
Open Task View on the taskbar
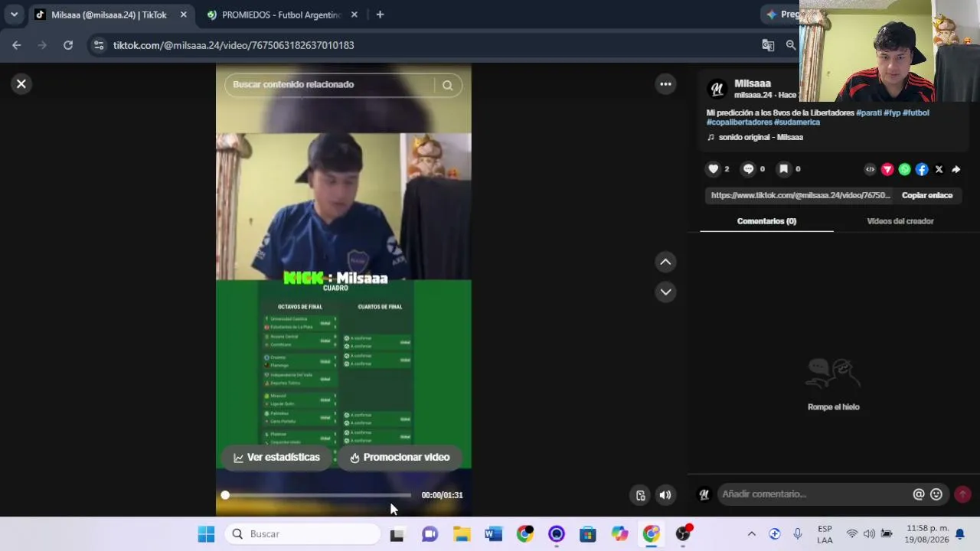[397, 534]
